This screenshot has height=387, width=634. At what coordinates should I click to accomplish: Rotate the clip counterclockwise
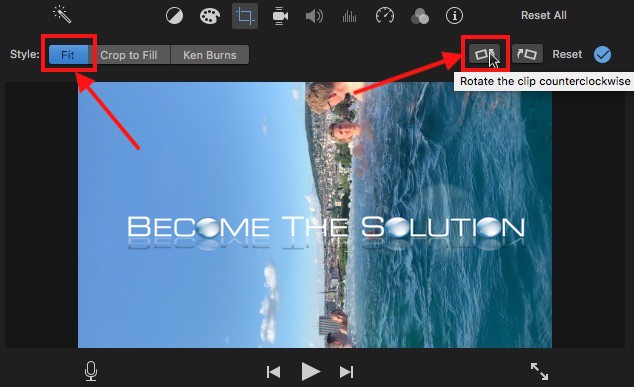(x=484, y=54)
